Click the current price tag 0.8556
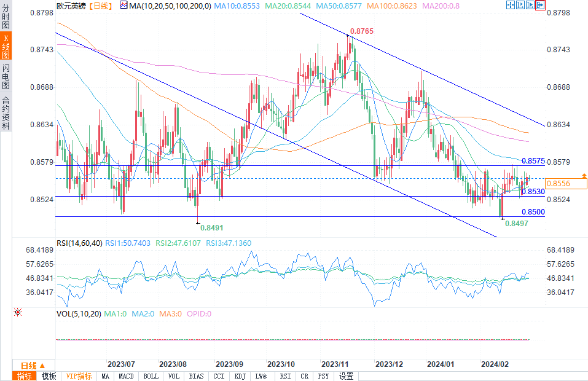 point(566,183)
